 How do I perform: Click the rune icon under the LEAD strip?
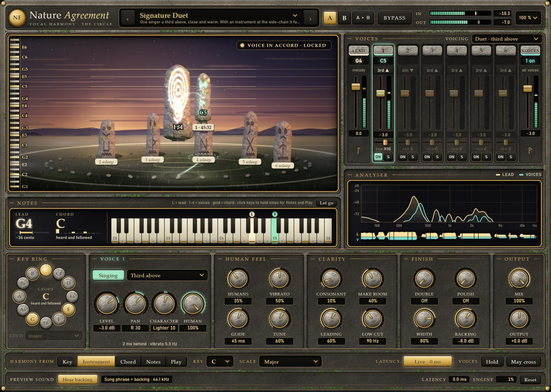359,150
